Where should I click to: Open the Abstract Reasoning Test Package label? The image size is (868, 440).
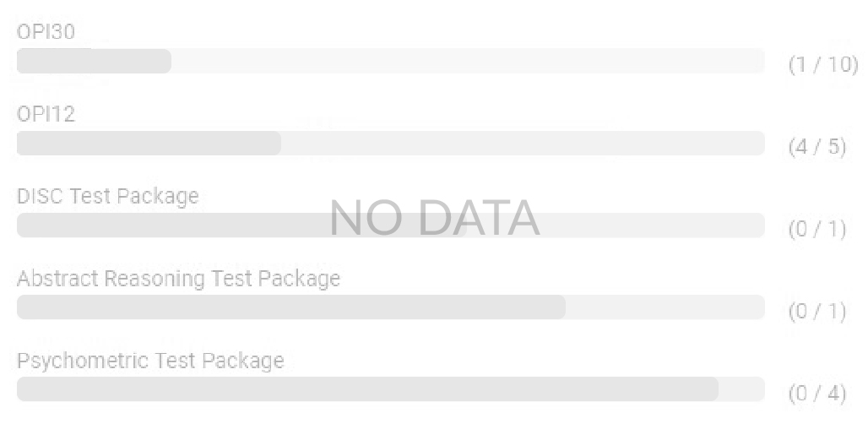tap(178, 279)
